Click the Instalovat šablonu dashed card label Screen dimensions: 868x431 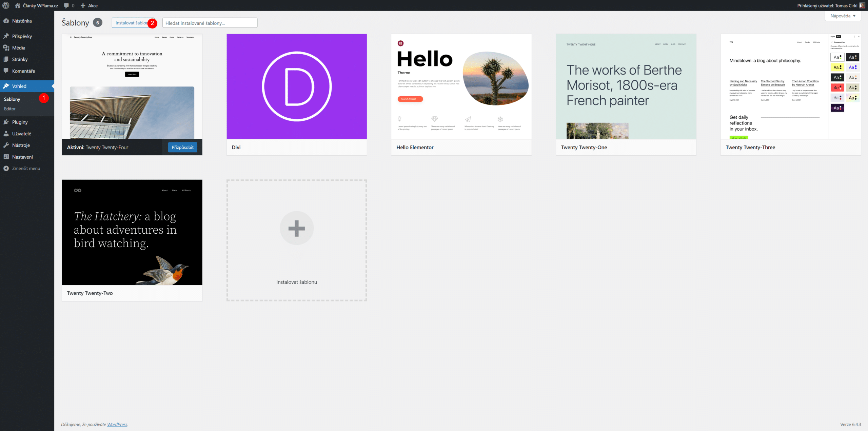point(297,282)
